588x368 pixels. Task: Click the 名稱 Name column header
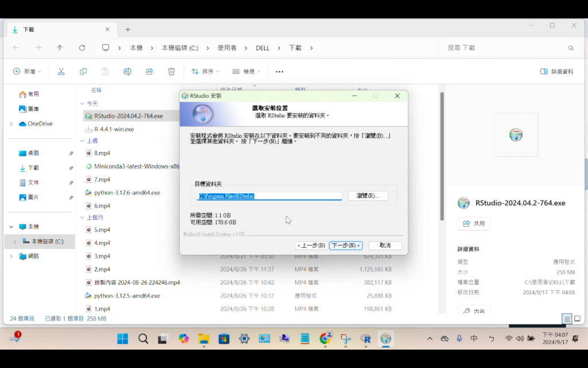(96, 90)
